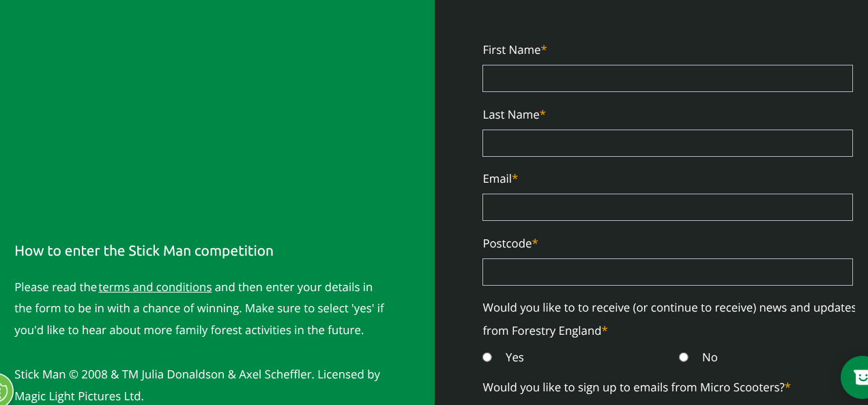Select Yes for Forestry England updates
The width and height of the screenshot is (868, 405).
point(487,357)
